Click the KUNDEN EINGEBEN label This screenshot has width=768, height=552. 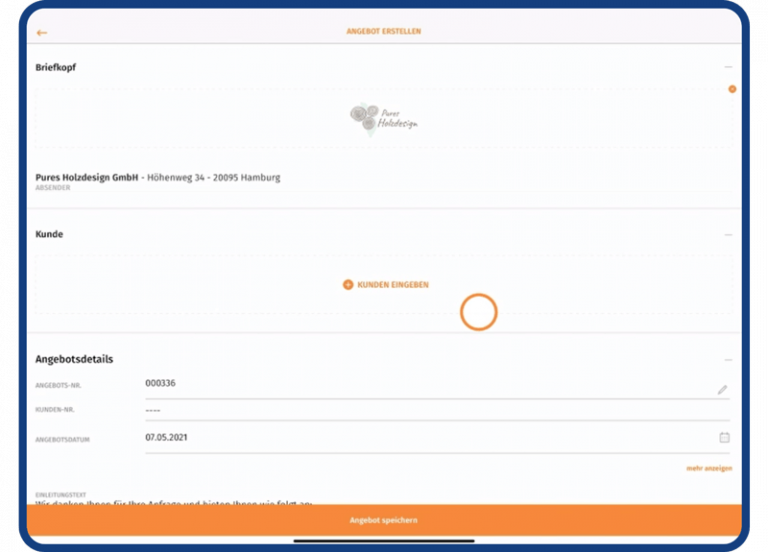(x=393, y=285)
